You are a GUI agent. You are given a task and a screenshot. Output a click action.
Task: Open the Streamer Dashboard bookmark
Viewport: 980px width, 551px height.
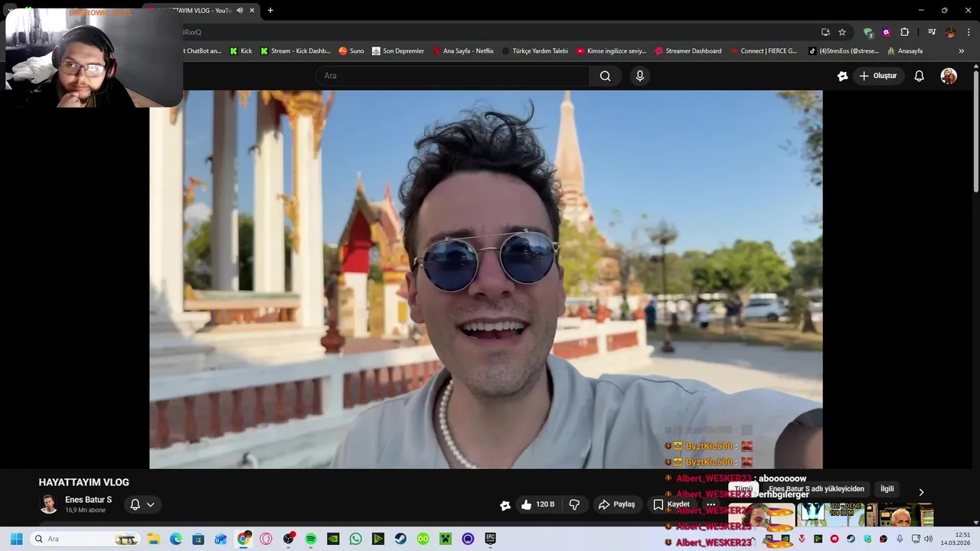pyautogui.click(x=688, y=51)
